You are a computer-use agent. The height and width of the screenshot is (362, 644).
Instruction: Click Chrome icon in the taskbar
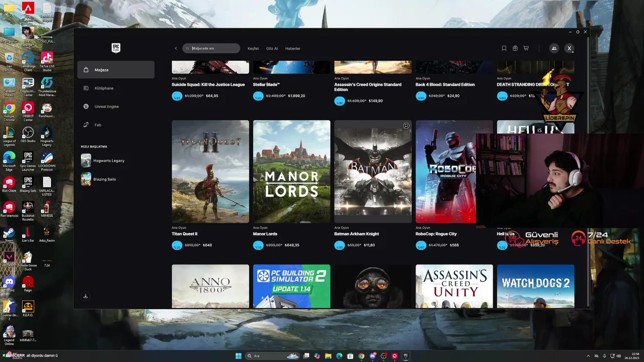[x=361, y=356]
